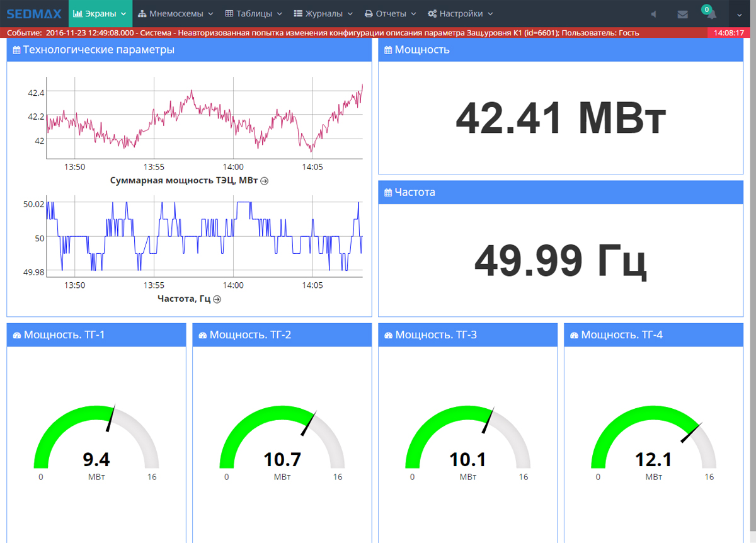
Task: Click arrow icon next to Частота, Гц
Action: (217, 299)
